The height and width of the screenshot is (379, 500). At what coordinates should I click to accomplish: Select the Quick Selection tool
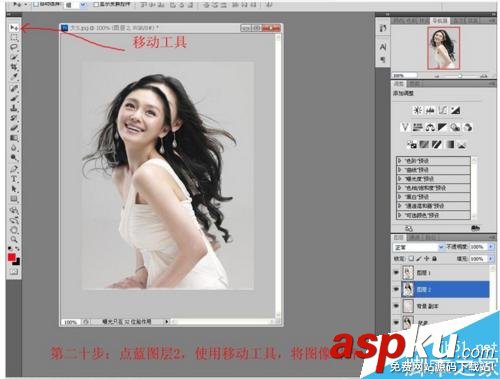click(14, 57)
